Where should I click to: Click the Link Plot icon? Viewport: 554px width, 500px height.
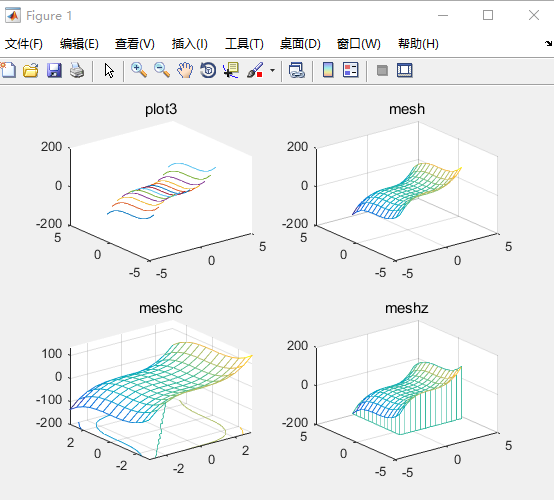pos(296,70)
